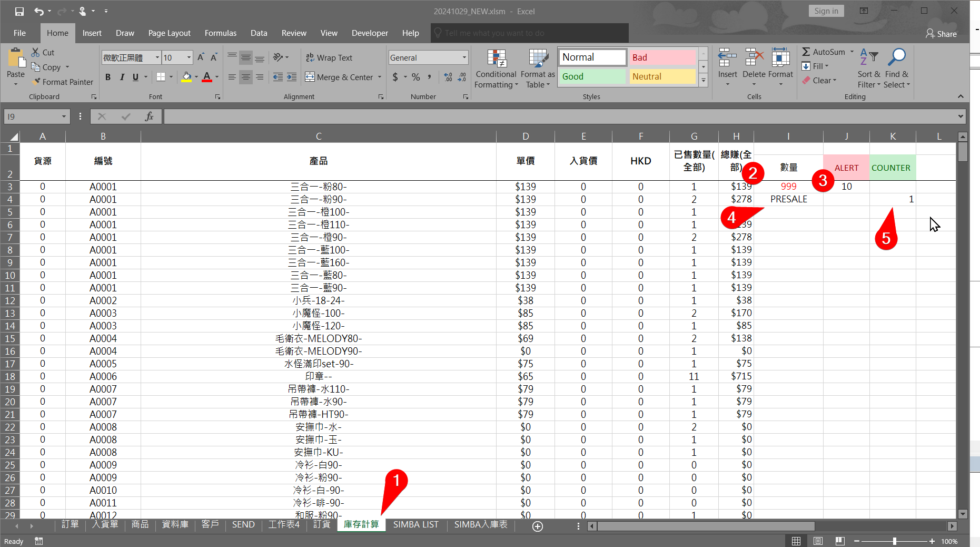The image size is (980, 547).
Task: Open the Formulas ribbon tab
Action: point(220,33)
